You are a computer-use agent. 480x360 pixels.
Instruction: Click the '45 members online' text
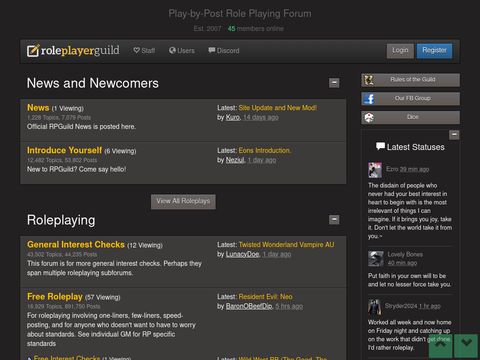[256, 29]
